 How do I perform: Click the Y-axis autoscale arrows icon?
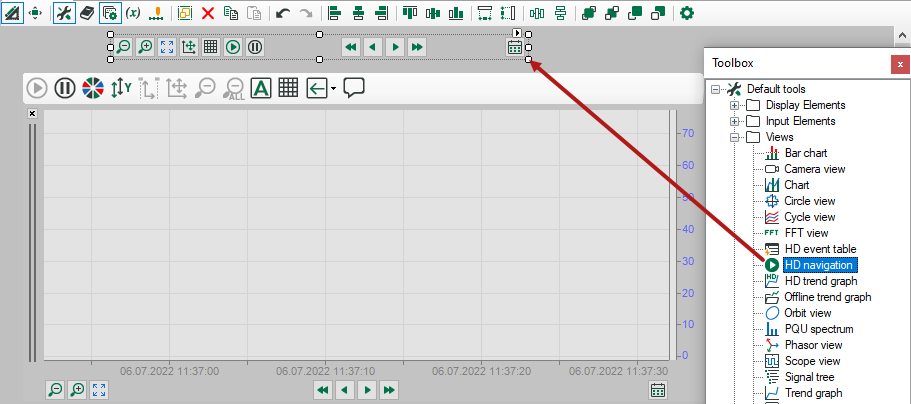(121, 88)
